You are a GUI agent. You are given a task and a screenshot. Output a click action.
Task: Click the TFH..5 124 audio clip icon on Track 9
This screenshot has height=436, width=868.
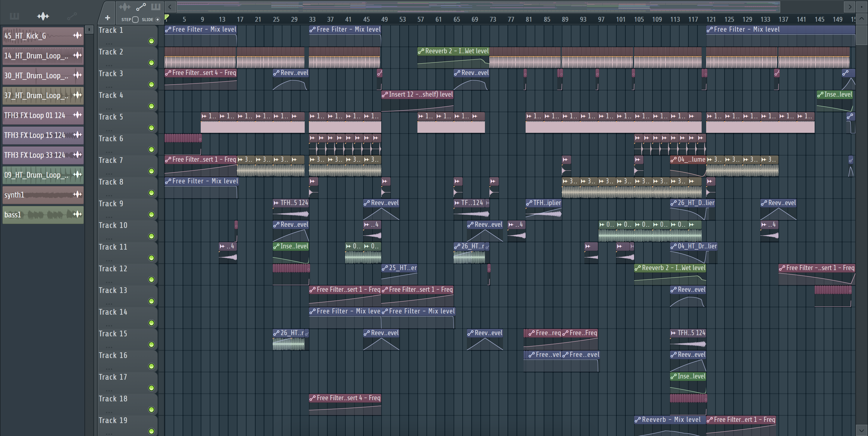click(x=276, y=203)
